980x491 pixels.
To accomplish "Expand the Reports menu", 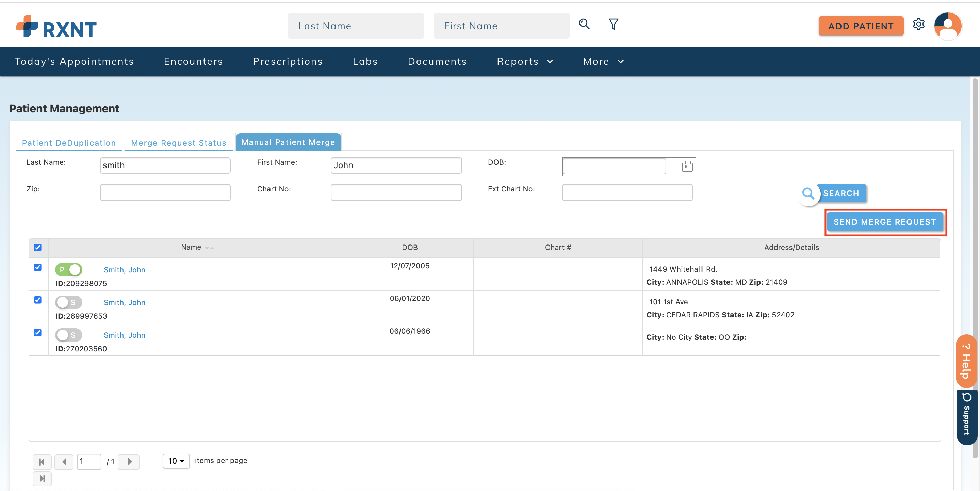I will point(525,61).
